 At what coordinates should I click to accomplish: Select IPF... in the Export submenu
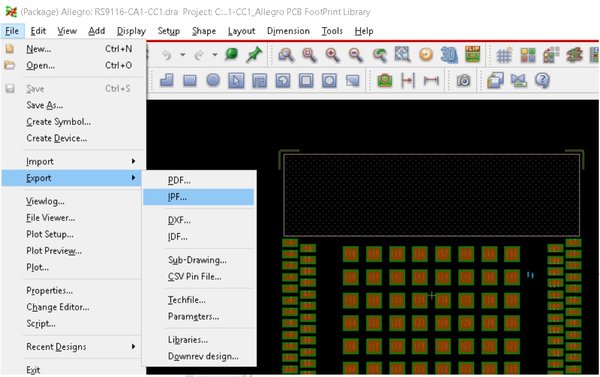click(x=198, y=197)
